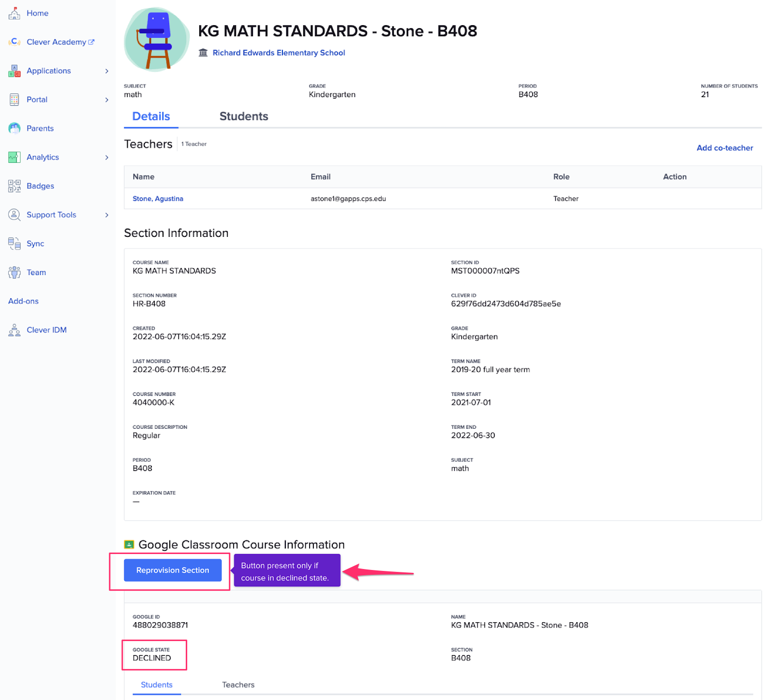
Task: Expand the Applications menu chevron
Action: tap(107, 71)
